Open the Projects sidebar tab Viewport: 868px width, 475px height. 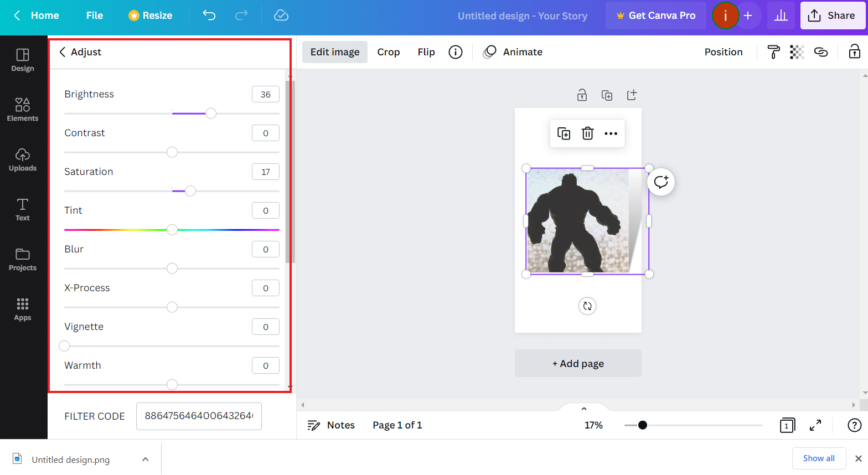click(23, 260)
